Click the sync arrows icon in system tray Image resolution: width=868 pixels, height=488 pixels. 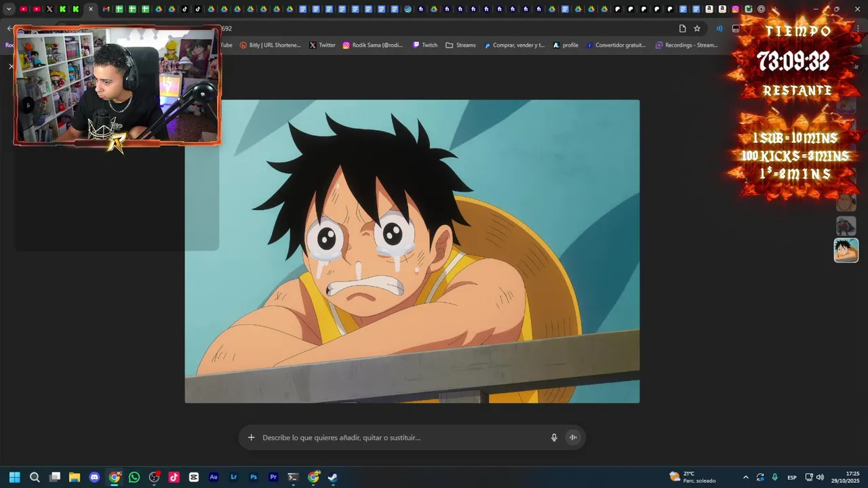(x=760, y=477)
